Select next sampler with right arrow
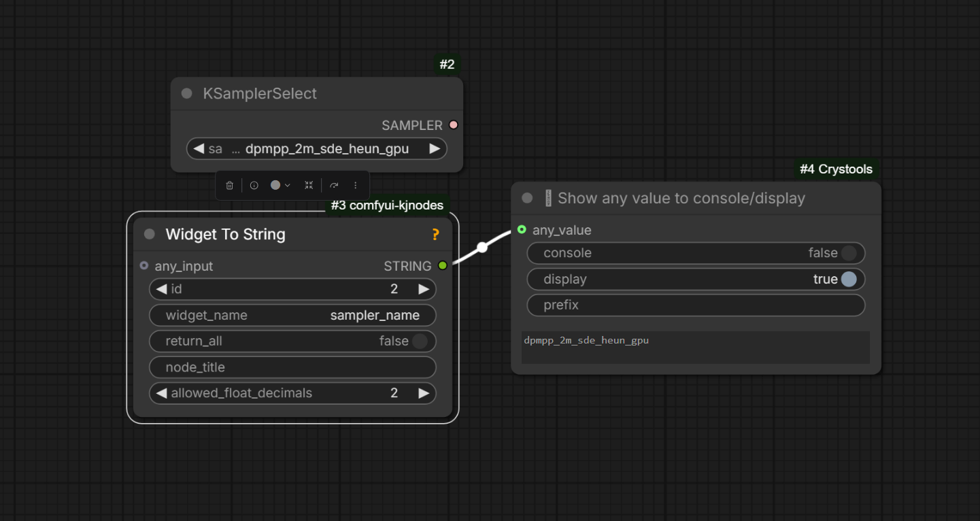The image size is (980, 521). click(435, 149)
